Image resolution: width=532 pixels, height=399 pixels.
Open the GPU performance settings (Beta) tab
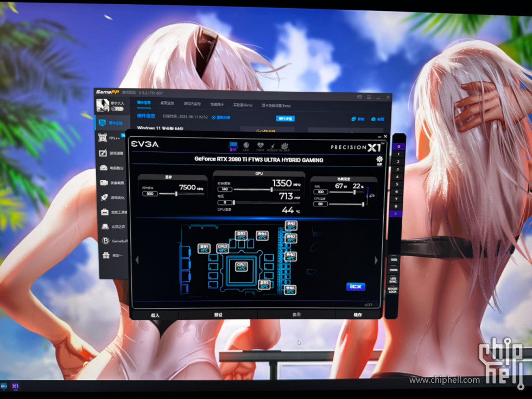(276, 106)
